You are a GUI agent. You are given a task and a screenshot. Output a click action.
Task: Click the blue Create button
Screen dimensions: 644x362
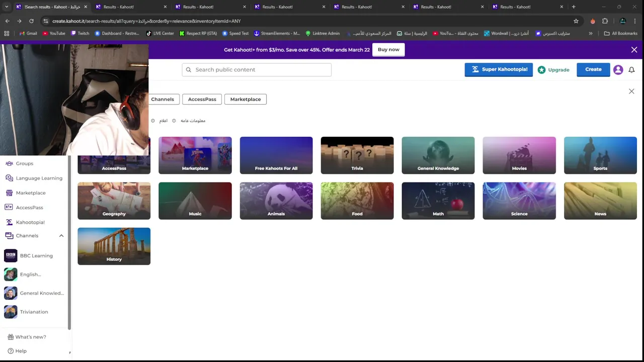pyautogui.click(x=593, y=69)
